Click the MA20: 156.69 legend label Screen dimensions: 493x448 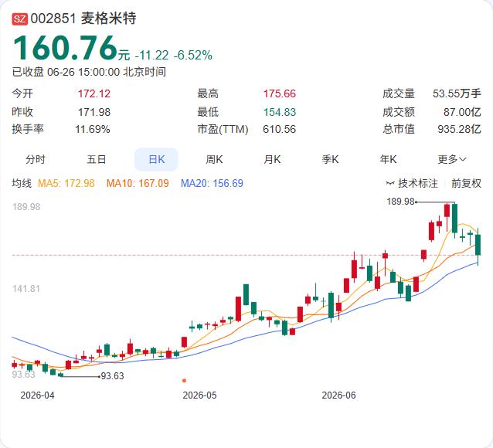coord(212,183)
